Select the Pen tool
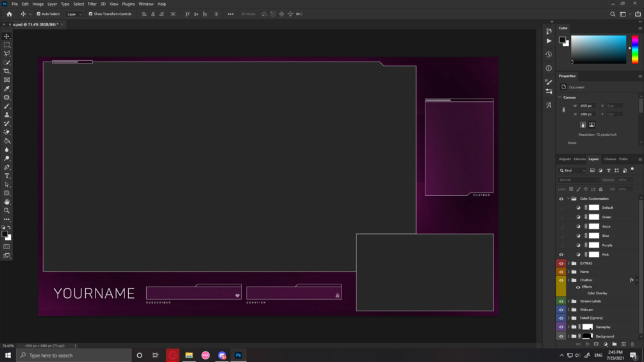644x362 pixels. pos(7,167)
